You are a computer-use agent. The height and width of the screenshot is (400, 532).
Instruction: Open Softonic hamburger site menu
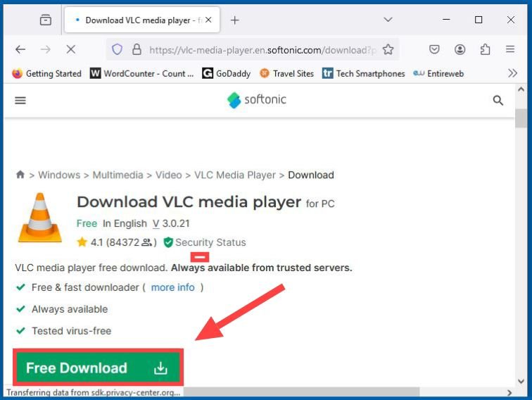point(20,101)
